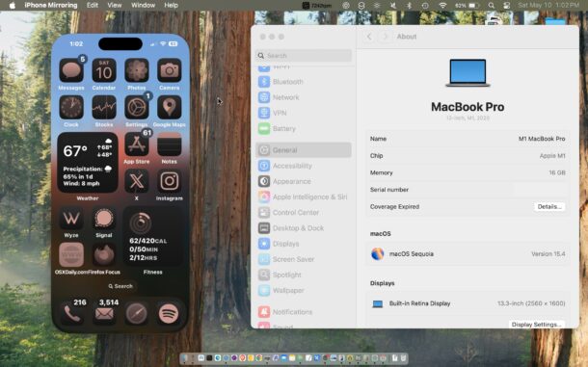Viewport: 588px width, 367px height.
Task: Open the Edit menu
Action: pos(93,5)
